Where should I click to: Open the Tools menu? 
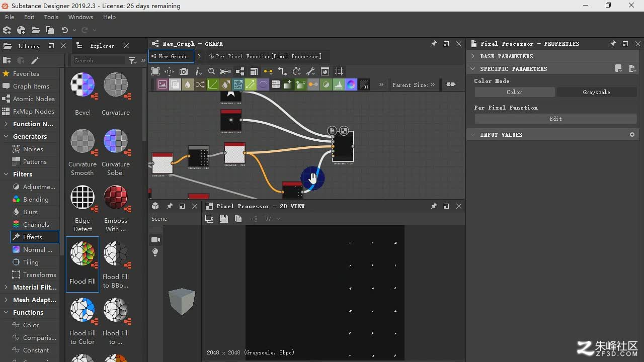coord(51,17)
